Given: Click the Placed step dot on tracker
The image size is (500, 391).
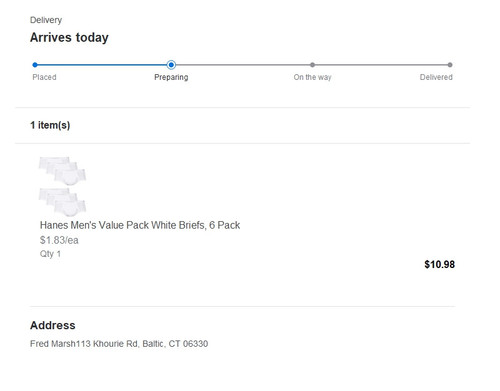Looking at the screenshot, I should pyautogui.click(x=35, y=65).
